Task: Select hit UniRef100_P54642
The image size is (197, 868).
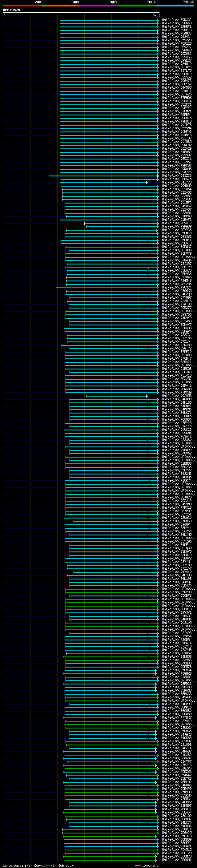Action: [x=177, y=775]
